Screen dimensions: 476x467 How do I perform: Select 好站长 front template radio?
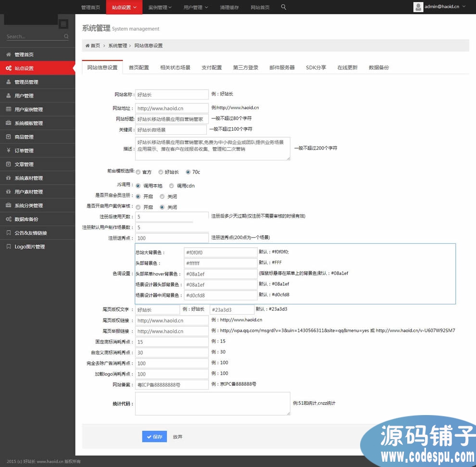pos(161,172)
